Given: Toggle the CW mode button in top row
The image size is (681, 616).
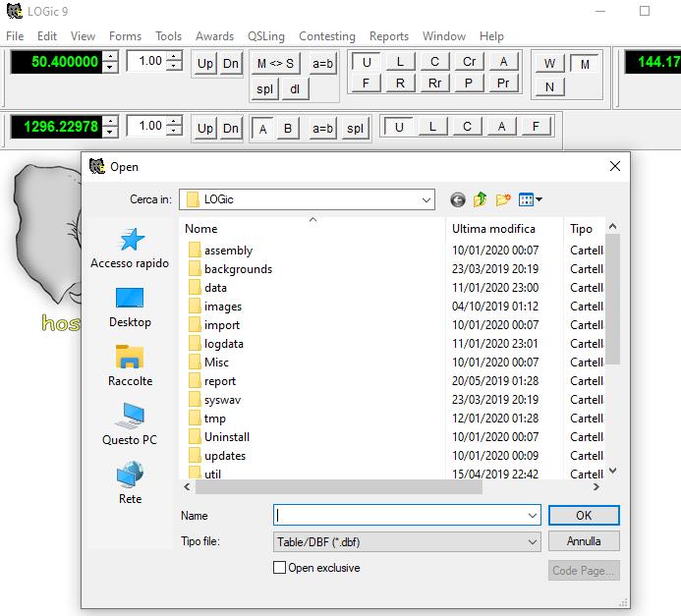Looking at the screenshot, I should coord(434,62).
